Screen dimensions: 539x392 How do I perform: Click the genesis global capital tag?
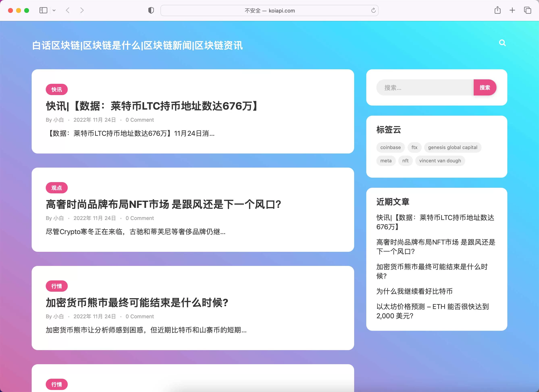click(x=453, y=147)
